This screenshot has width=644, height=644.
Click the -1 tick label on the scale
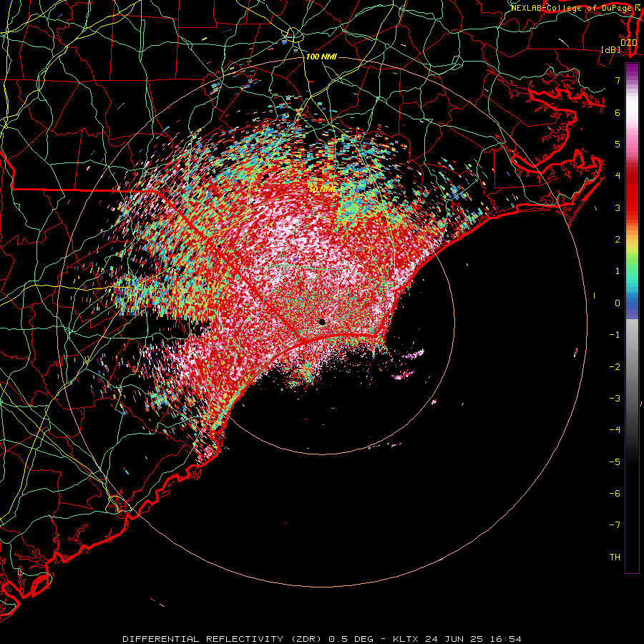(615, 335)
